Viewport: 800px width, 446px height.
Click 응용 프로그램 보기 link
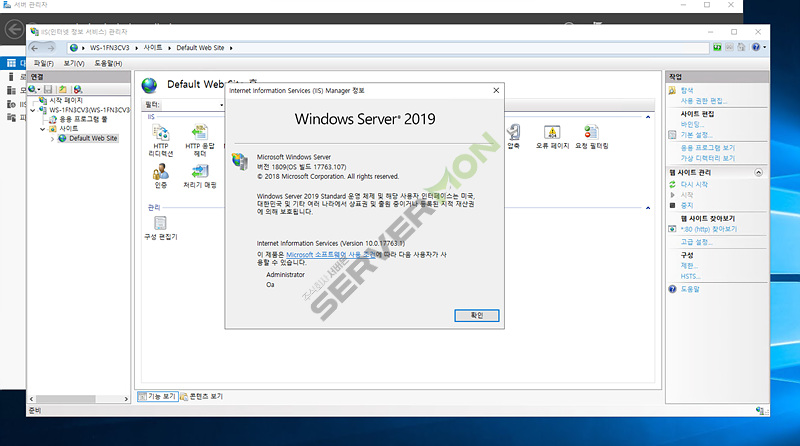point(708,147)
